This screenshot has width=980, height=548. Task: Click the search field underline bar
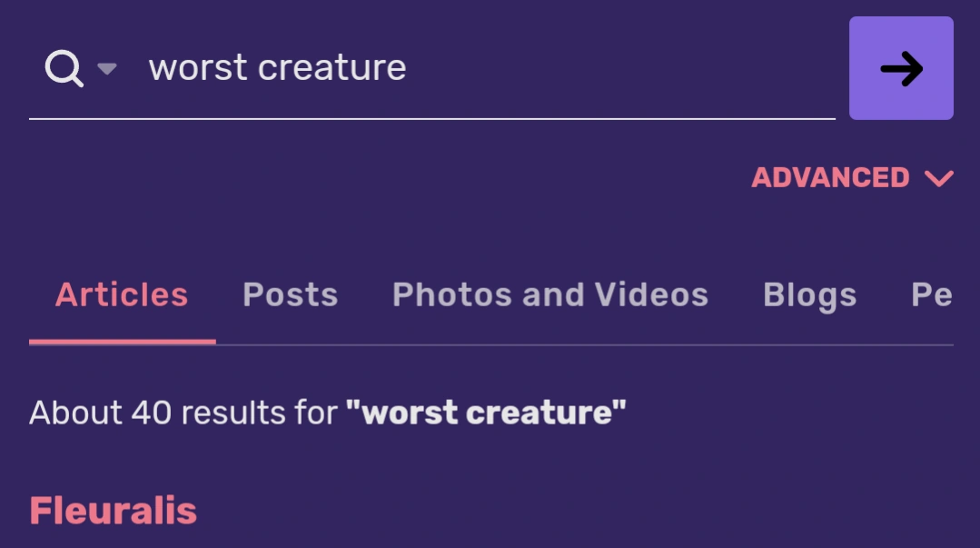click(431, 116)
